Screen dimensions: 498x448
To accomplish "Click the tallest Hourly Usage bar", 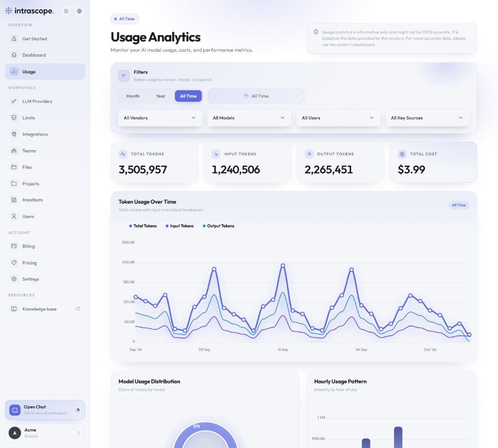I will [x=398, y=437].
